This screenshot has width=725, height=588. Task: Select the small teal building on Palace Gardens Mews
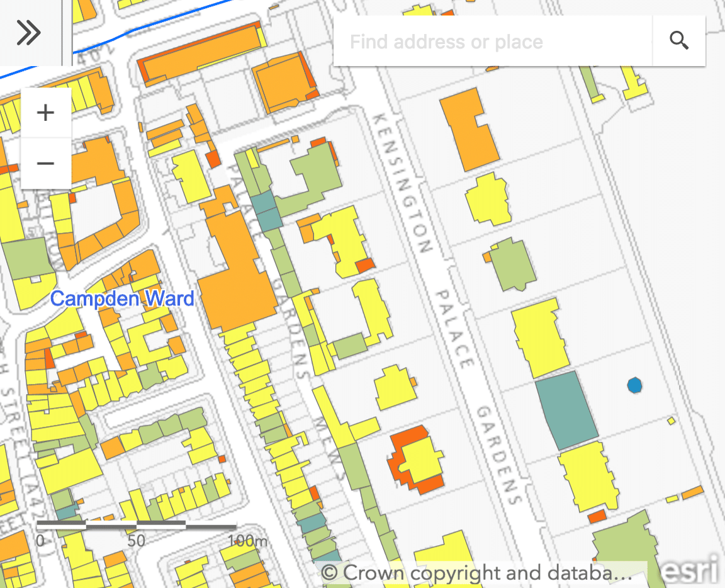pos(269,212)
